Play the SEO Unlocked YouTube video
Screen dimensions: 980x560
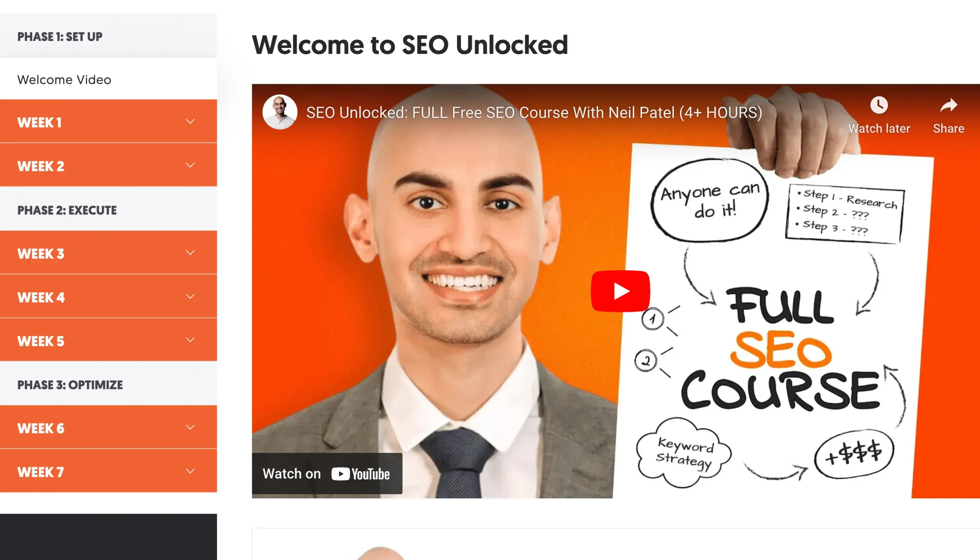pyautogui.click(x=621, y=291)
